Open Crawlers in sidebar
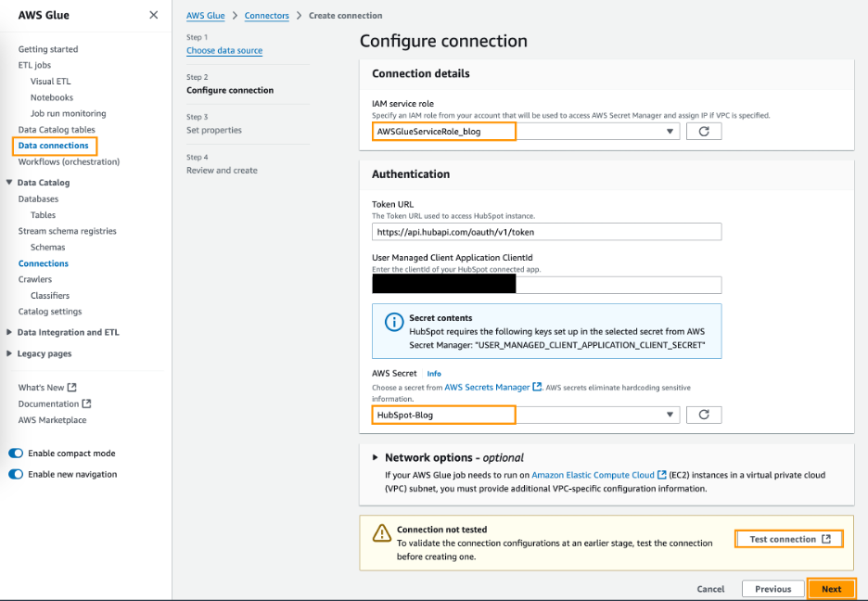The image size is (868, 601). point(35,279)
